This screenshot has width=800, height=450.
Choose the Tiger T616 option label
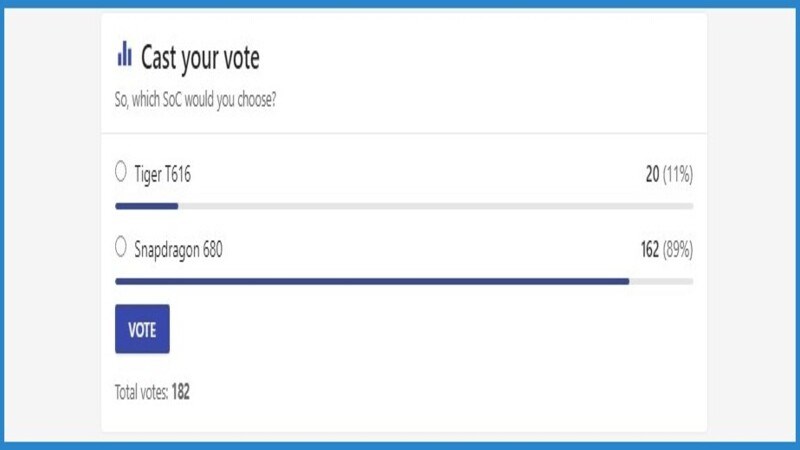click(x=162, y=175)
